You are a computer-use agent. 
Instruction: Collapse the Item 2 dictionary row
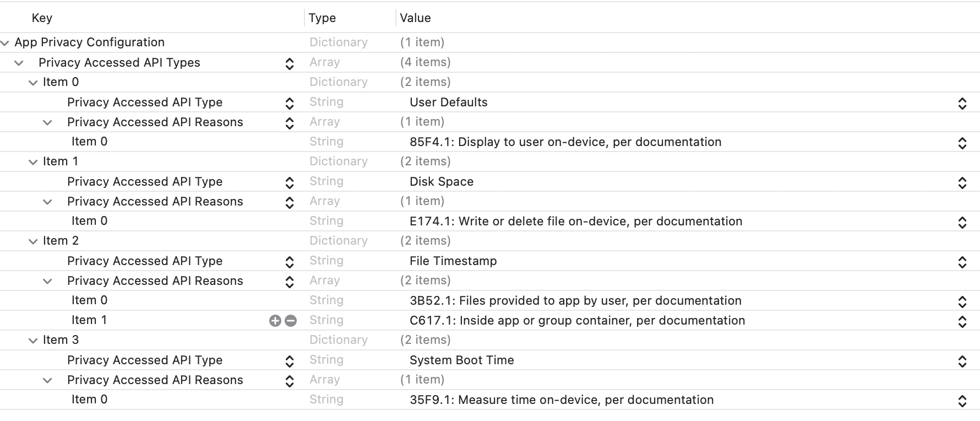[x=34, y=241]
